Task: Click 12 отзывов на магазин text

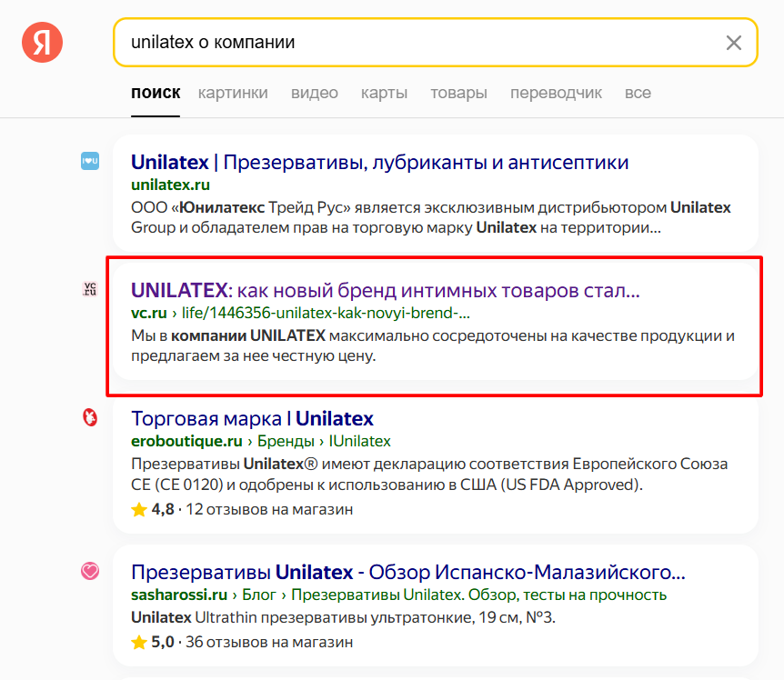Action: pos(269,510)
